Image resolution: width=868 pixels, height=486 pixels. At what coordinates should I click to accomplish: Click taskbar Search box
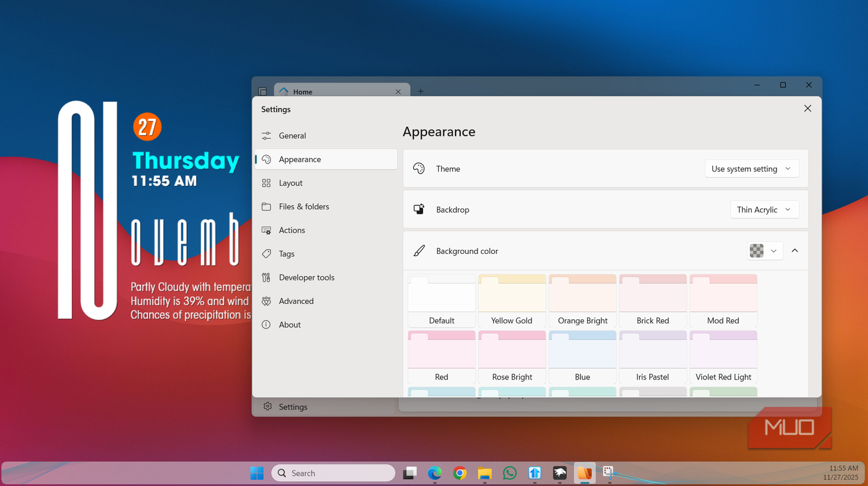333,473
